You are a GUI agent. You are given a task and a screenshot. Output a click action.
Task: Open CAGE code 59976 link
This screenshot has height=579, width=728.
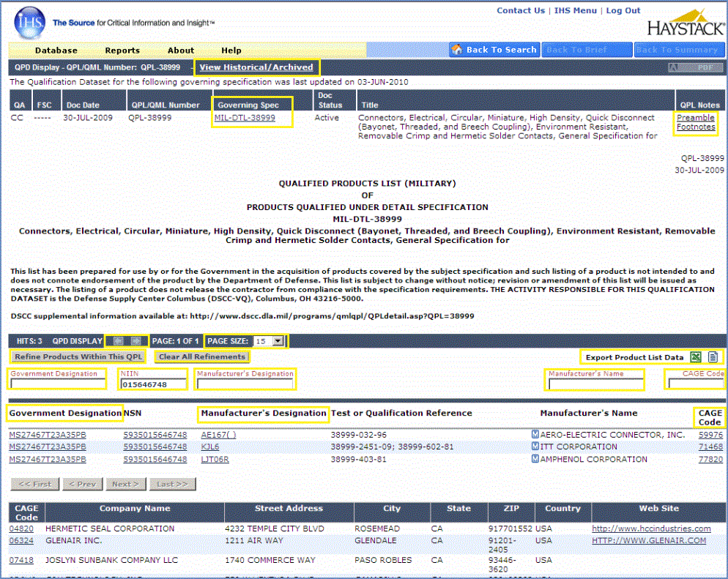tap(710, 435)
